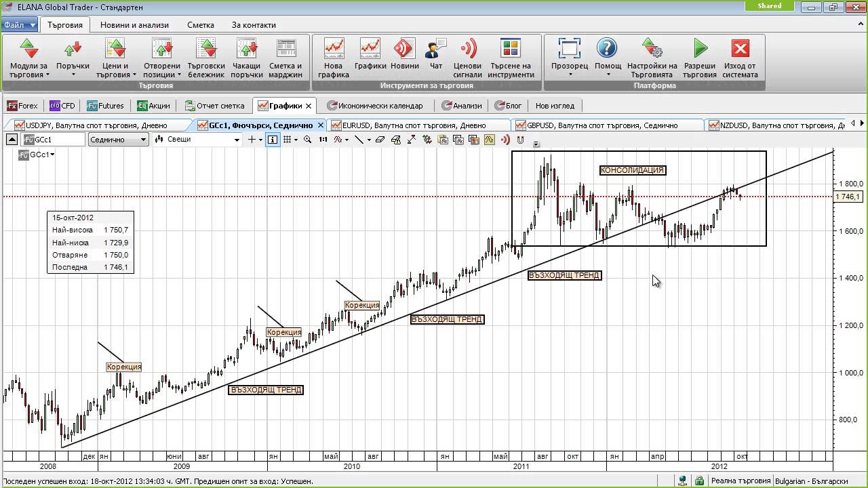Viewport: 868px width, 488px height.
Task: Switch to the CFD workspace tab
Action: 62,106
